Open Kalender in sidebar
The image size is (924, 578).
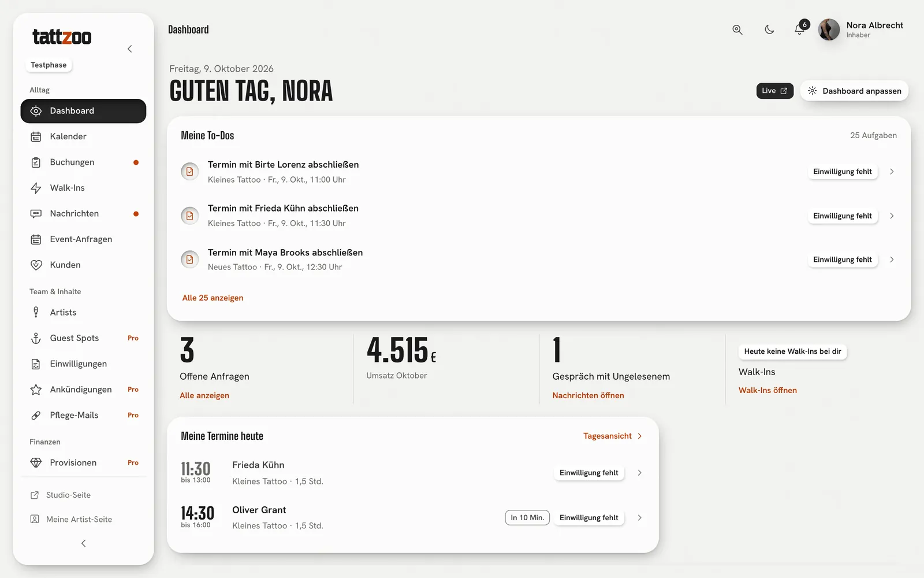tap(83, 136)
